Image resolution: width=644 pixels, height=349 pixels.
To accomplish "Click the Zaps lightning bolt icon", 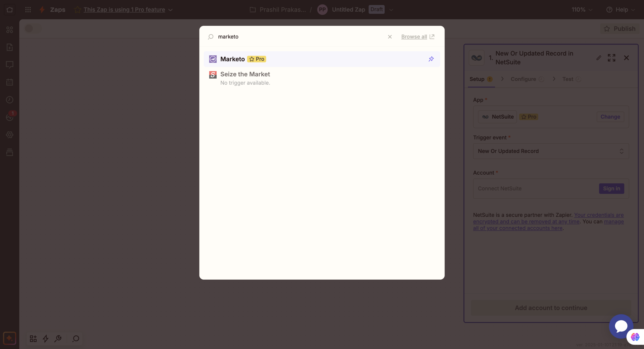I will 42,10.
